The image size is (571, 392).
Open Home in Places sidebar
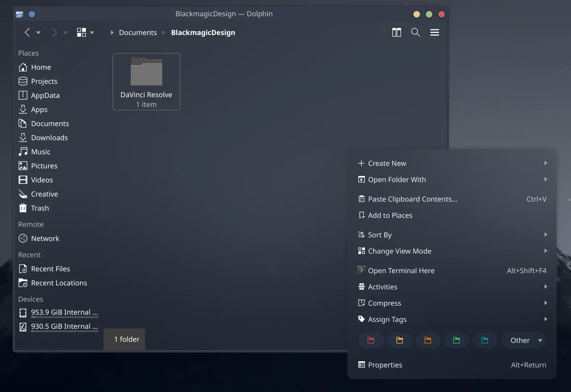[x=58, y=67]
